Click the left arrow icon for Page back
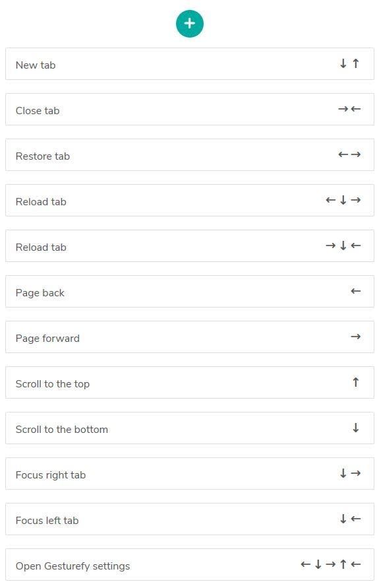This screenshot has height=588, width=381. tap(355, 291)
